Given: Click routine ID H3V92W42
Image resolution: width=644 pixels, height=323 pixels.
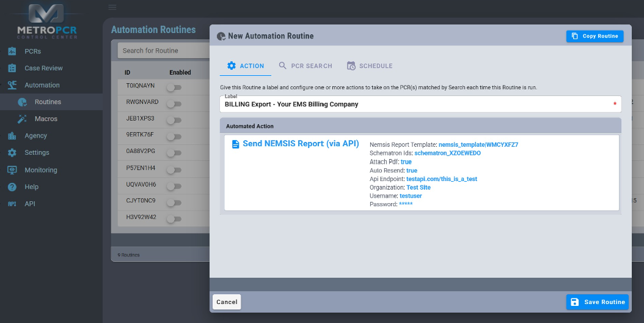Looking at the screenshot, I should click(x=141, y=217).
